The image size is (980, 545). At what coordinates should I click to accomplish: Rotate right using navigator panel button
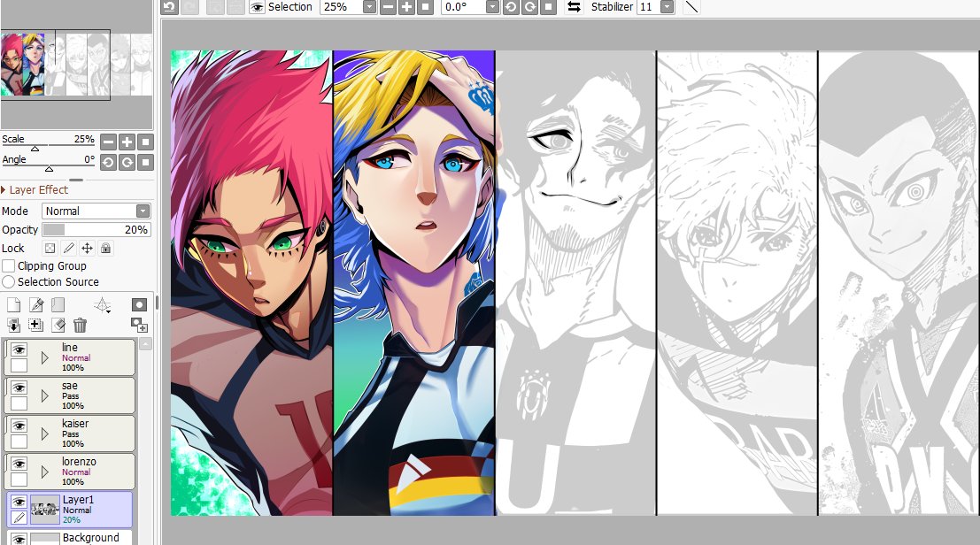127,163
